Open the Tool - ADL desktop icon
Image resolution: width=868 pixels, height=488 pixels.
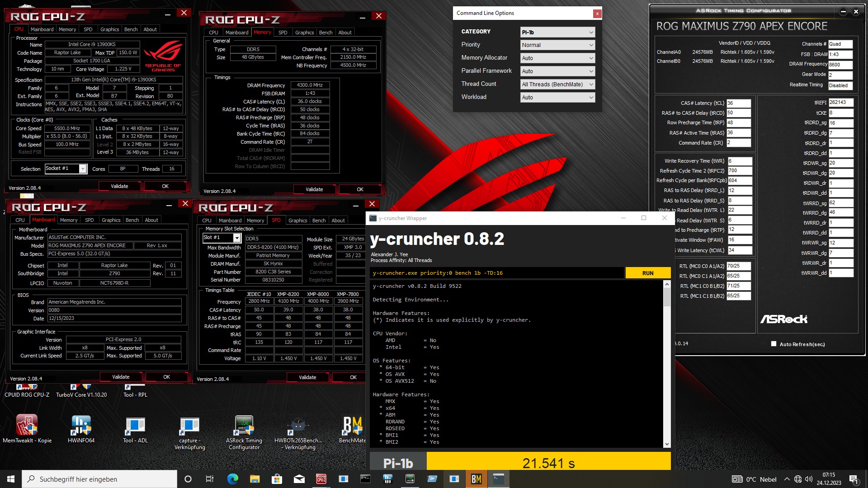(135, 428)
